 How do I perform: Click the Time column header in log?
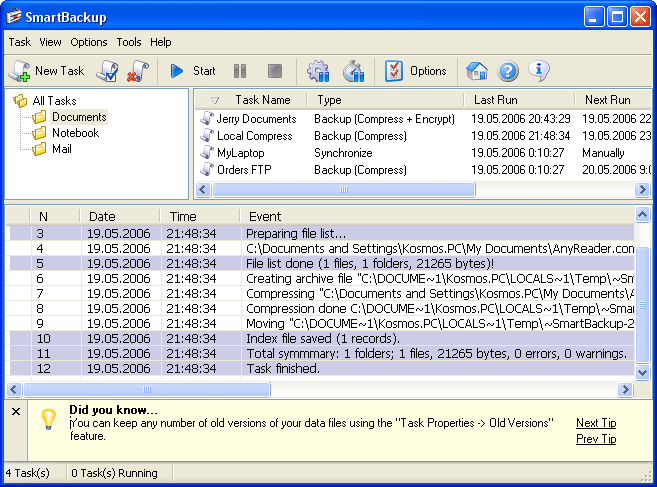[x=183, y=216]
